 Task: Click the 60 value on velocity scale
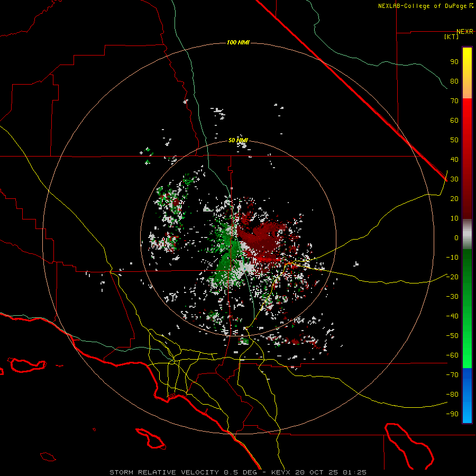click(454, 120)
